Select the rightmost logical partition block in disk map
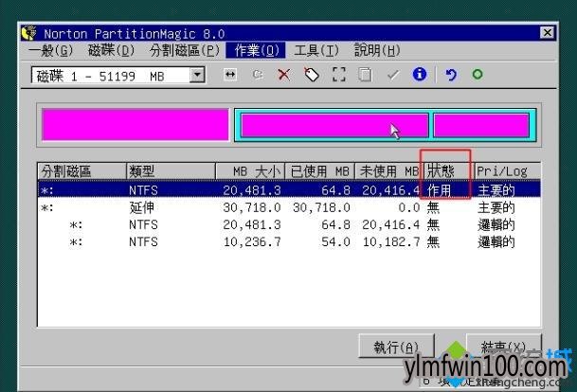The height and width of the screenshot is (392, 577). coord(481,125)
